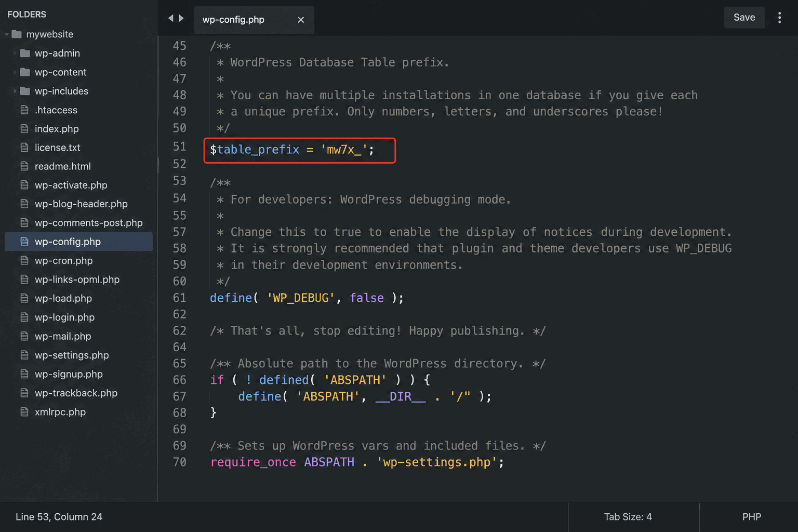The image size is (798, 532).
Task: Expand the wp-admin folder arrow
Action: pos(15,53)
